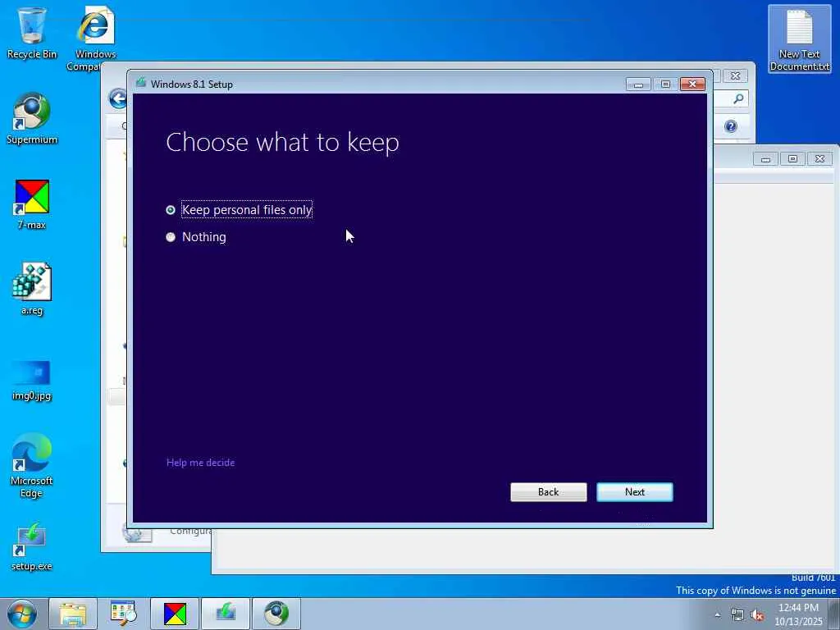Open the muted volume tray icon
Viewport: 840px width, 630px height.
[757, 615]
